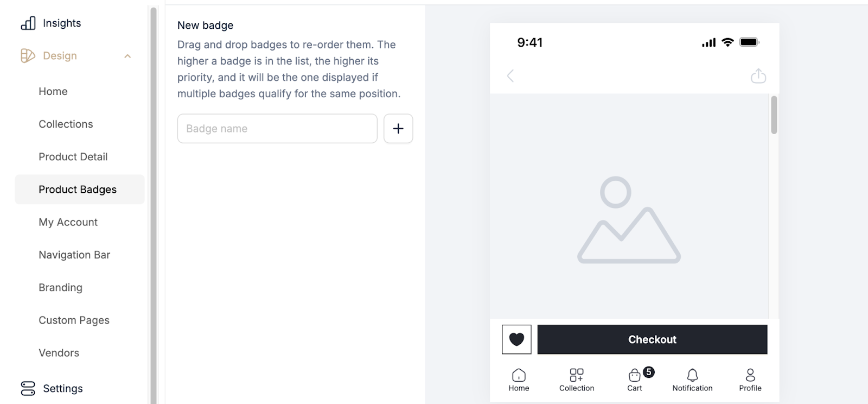Click the plus icon to add badge

coord(398,129)
